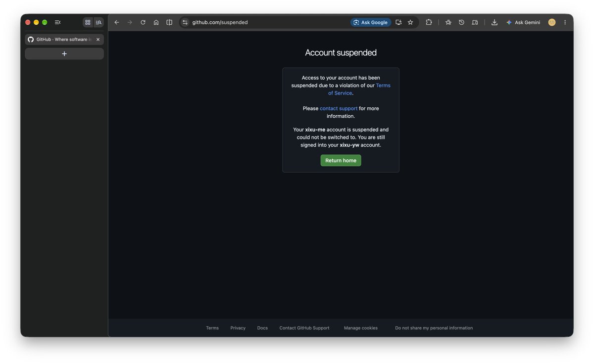Screen dimensions: 594x364
Task: Follow the contact support link
Action: 339,108
